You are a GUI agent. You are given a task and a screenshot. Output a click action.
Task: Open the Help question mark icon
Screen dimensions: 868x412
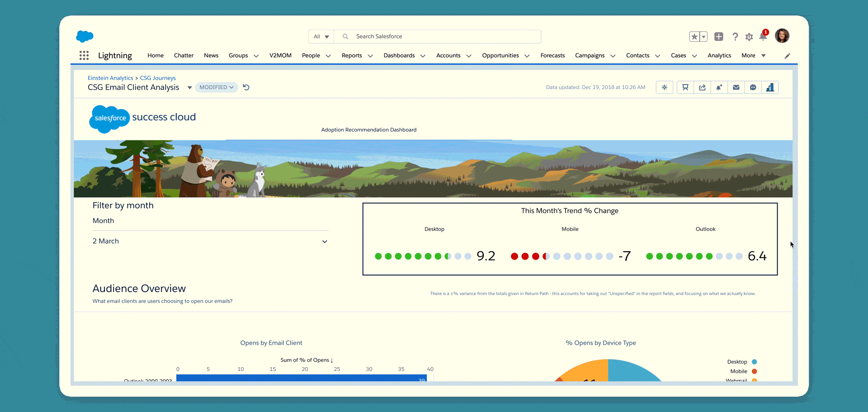click(x=735, y=37)
